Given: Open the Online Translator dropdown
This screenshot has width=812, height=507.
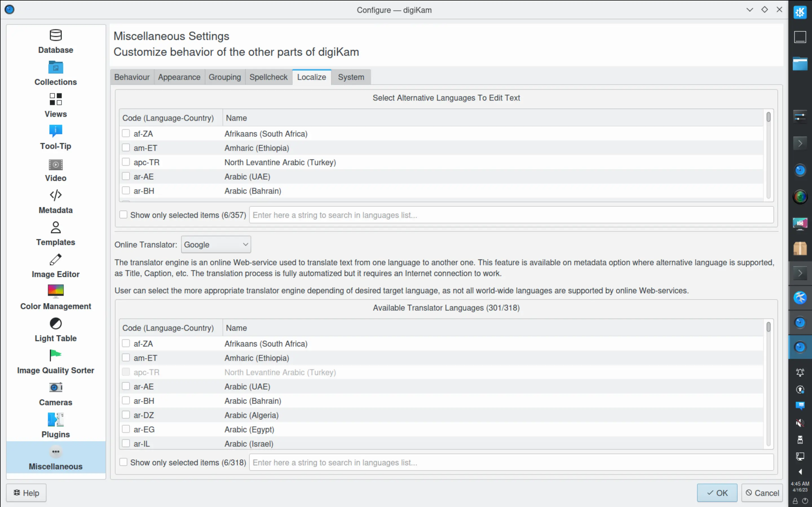Looking at the screenshot, I should 216,244.
